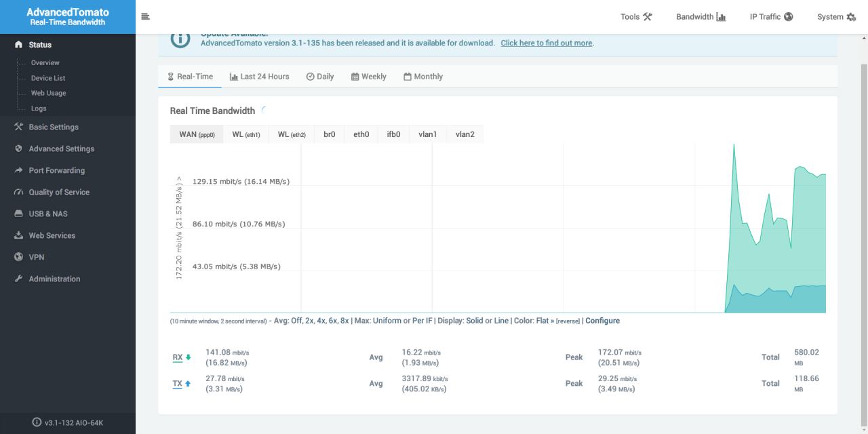868x434 pixels.
Task: Click the graph vertical scale label
Action: [x=179, y=228]
